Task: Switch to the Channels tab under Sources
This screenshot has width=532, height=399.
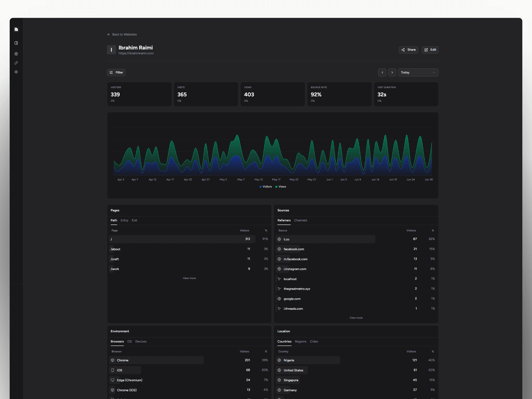Action: (301, 220)
